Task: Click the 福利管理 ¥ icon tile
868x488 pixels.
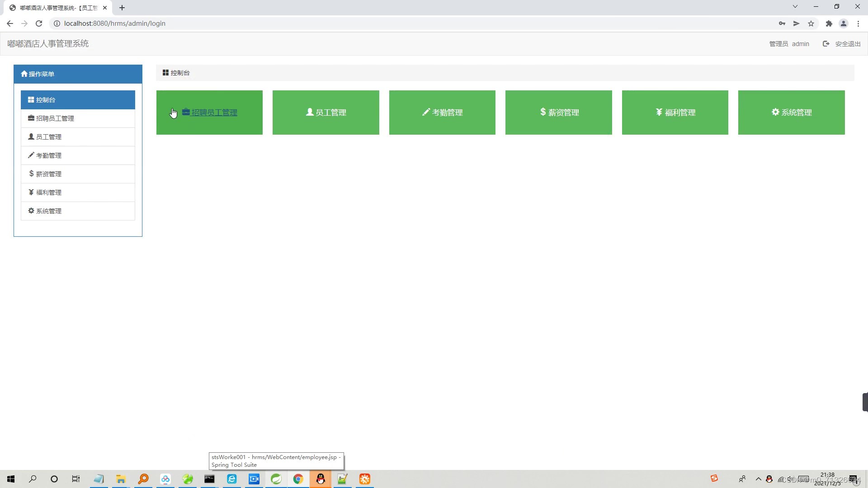Action: click(675, 112)
